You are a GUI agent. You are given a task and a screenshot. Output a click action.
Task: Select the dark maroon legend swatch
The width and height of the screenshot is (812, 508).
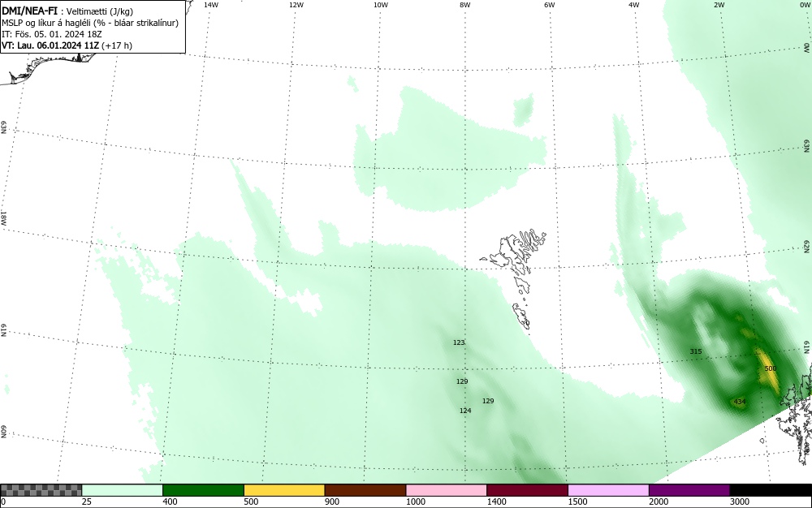coord(527,490)
